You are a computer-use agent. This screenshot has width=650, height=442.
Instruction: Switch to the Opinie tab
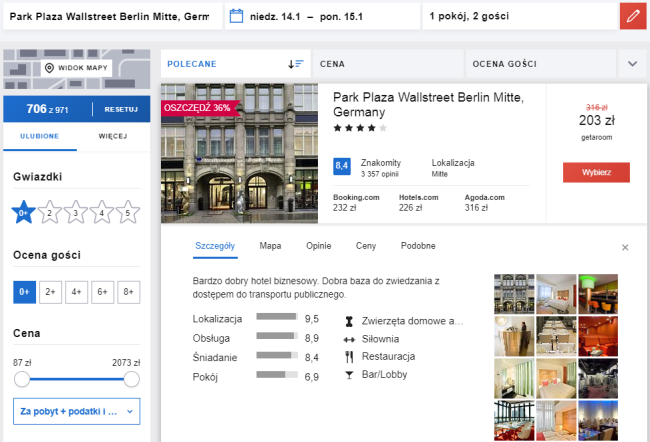pyautogui.click(x=318, y=245)
